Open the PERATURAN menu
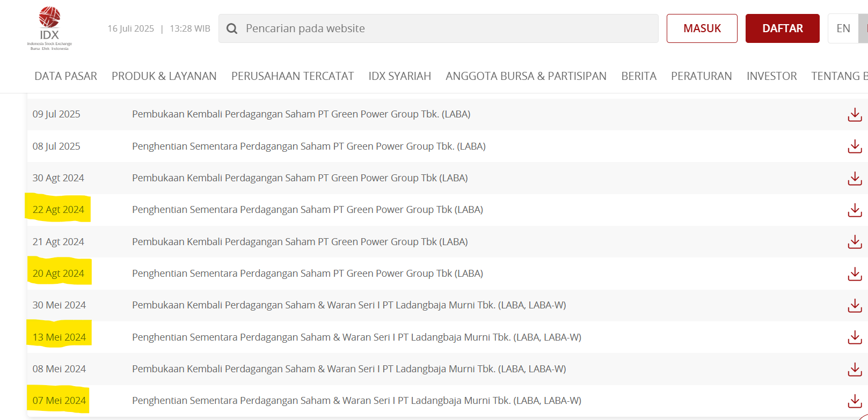868x420 pixels. point(702,76)
